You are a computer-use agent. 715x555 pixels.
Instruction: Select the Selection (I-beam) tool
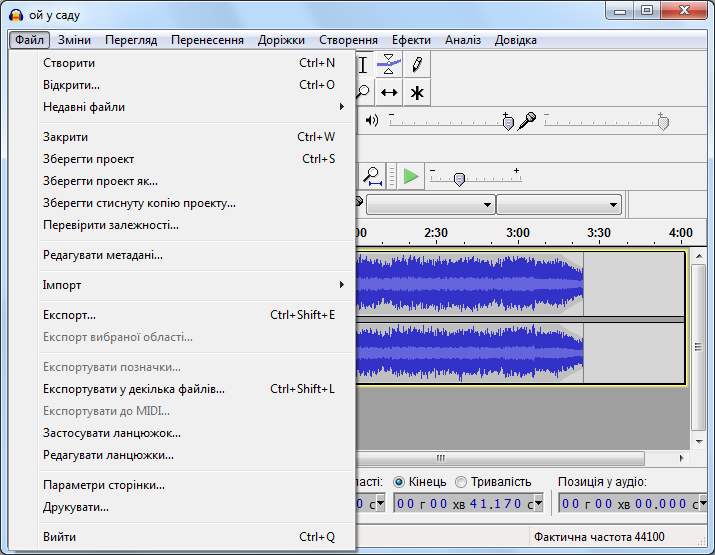[363, 64]
